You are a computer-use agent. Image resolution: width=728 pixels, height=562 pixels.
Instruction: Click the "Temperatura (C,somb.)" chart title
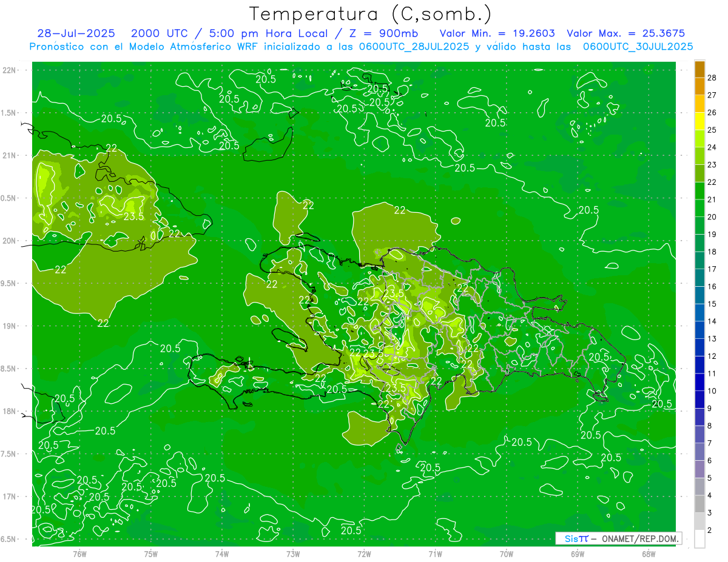pos(371,14)
